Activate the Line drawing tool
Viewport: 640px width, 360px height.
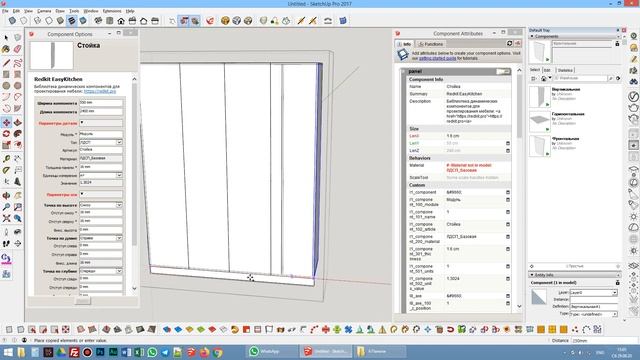[x=6, y=62]
